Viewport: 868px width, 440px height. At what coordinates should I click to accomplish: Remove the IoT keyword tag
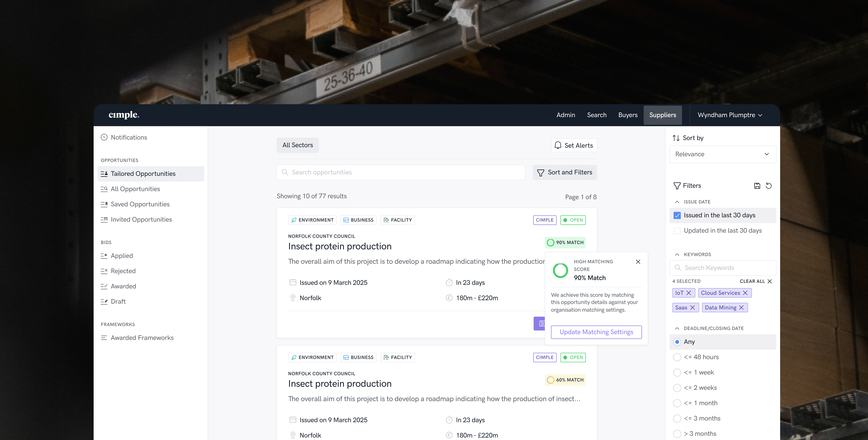click(x=689, y=293)
